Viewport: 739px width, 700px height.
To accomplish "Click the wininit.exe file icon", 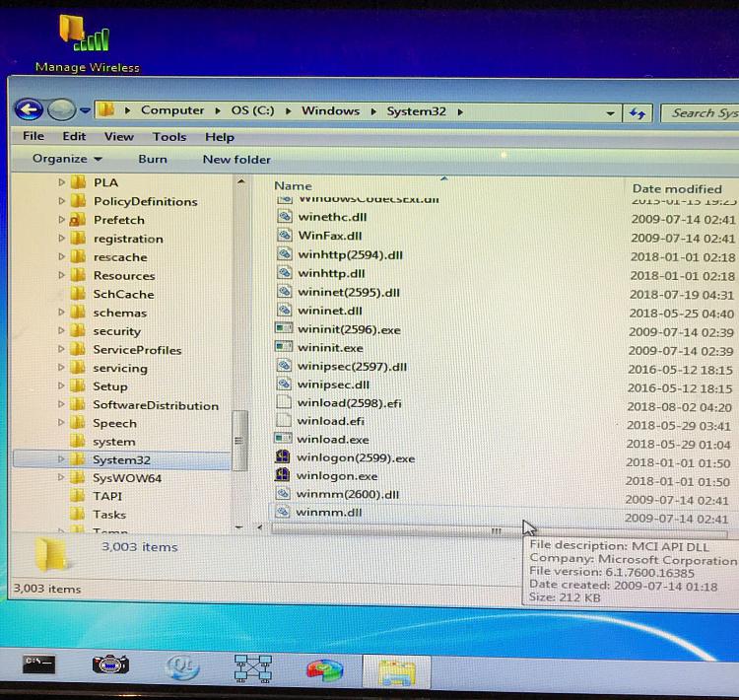I will click(284, 347).
